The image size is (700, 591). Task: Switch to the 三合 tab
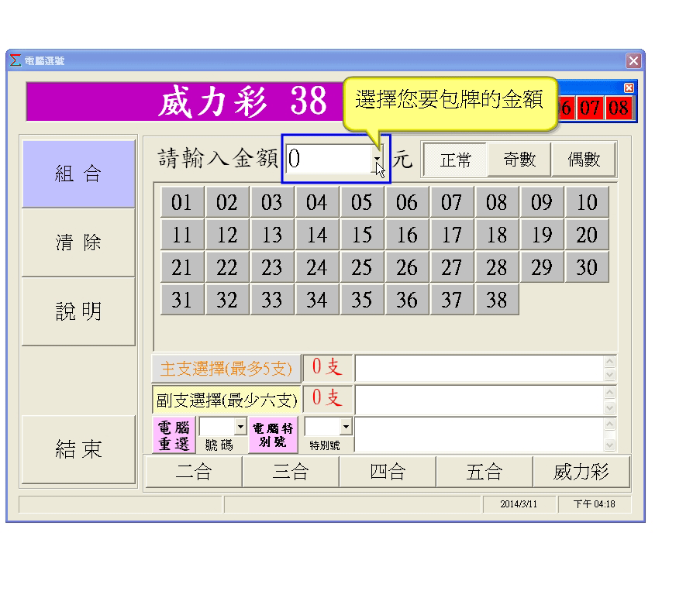point(291,472)
